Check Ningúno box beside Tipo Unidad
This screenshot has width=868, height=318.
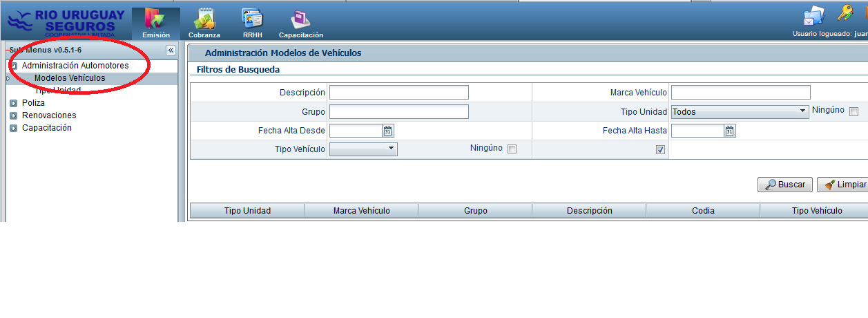coord(853,112)
